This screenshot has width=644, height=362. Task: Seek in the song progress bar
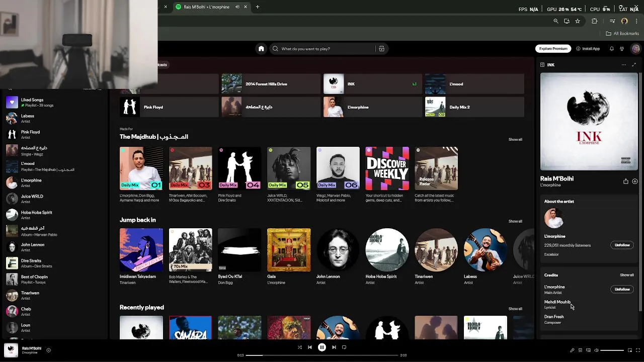(322, 355)
